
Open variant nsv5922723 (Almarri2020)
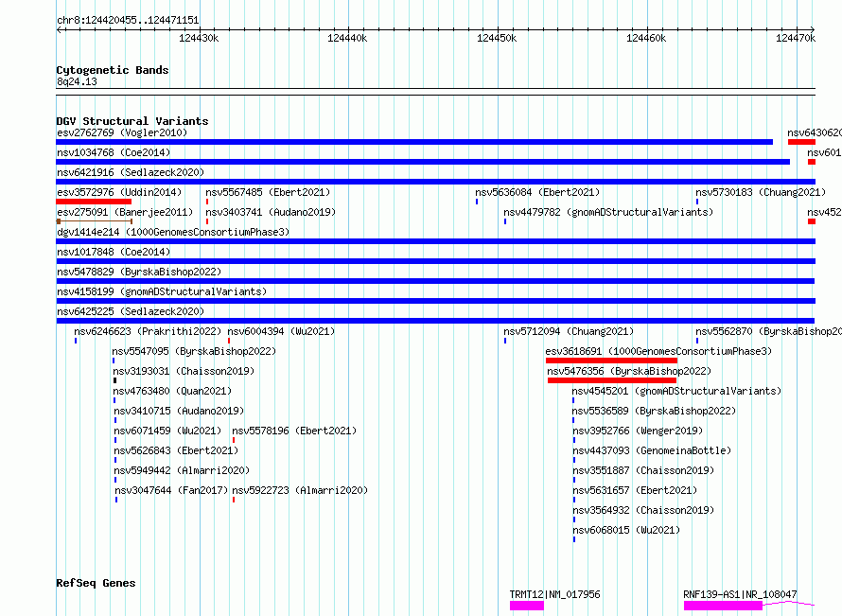click(300, 490)
